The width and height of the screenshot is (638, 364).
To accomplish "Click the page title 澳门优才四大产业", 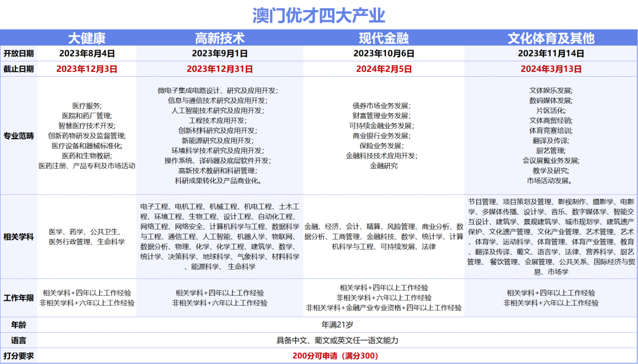I will point(318,13).
